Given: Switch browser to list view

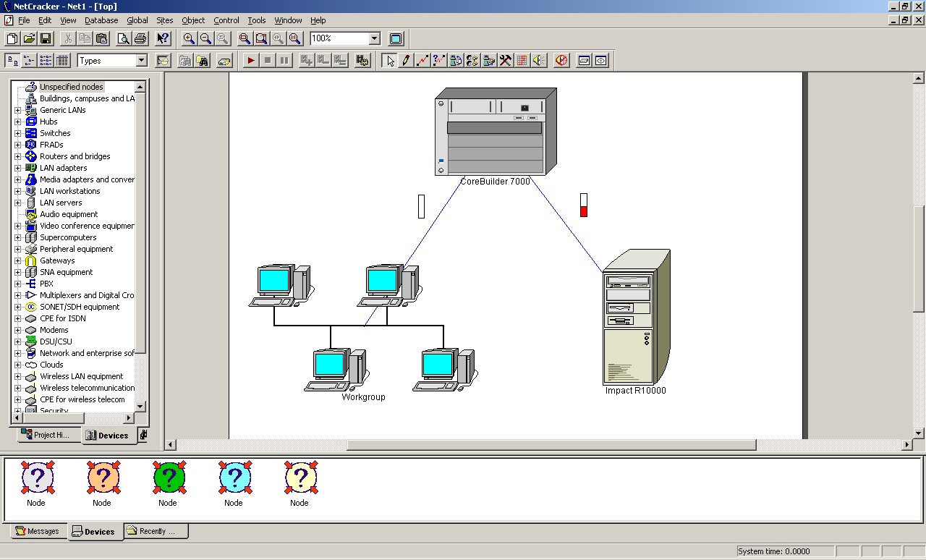Looking at the screenshot, I should (46, 61).
